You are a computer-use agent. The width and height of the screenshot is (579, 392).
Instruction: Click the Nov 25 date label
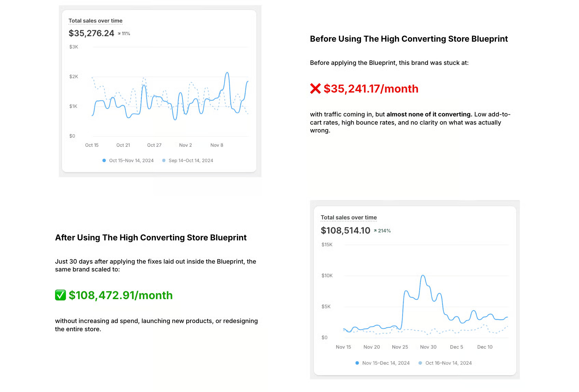(x=400, y=347)
